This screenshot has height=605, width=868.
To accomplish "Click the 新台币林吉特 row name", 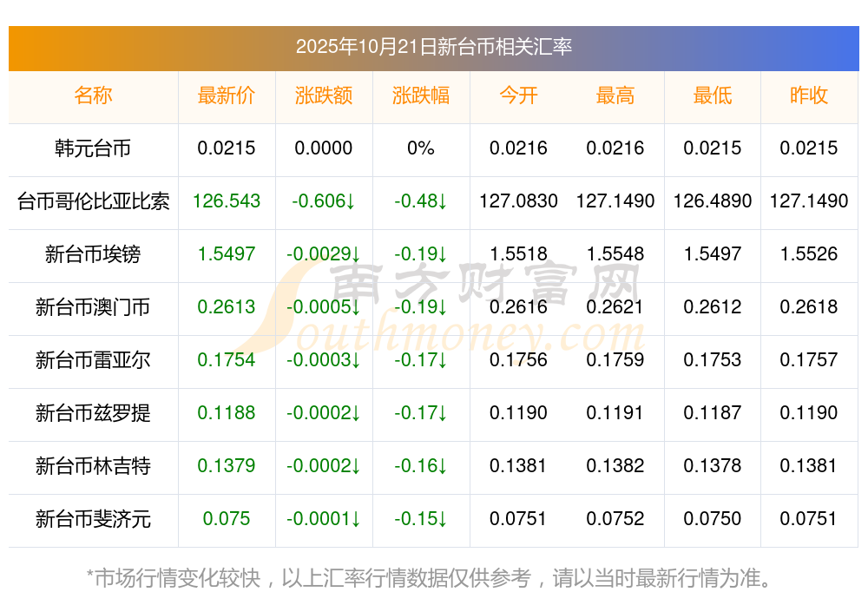I will 93,466.
